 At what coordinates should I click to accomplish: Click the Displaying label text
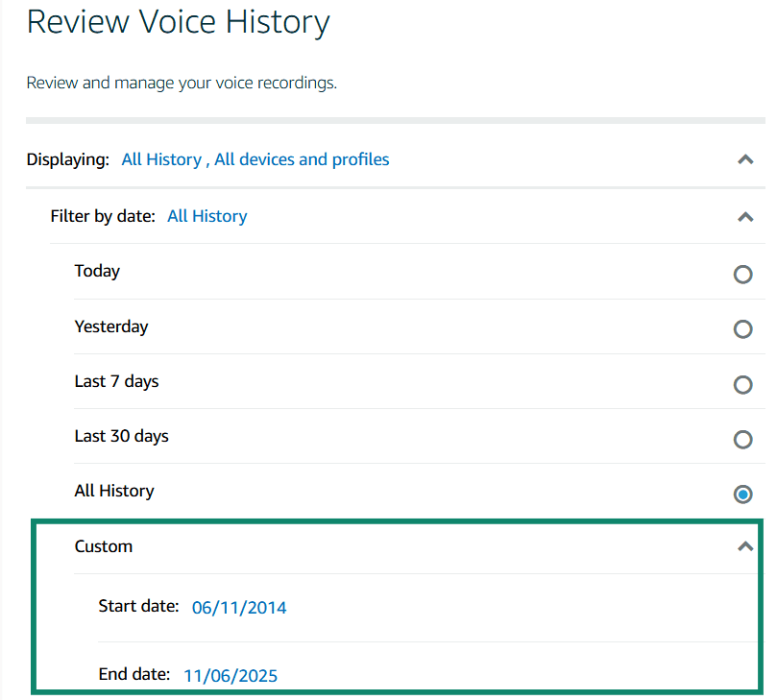pyautogui.click(x=67, y=159)
